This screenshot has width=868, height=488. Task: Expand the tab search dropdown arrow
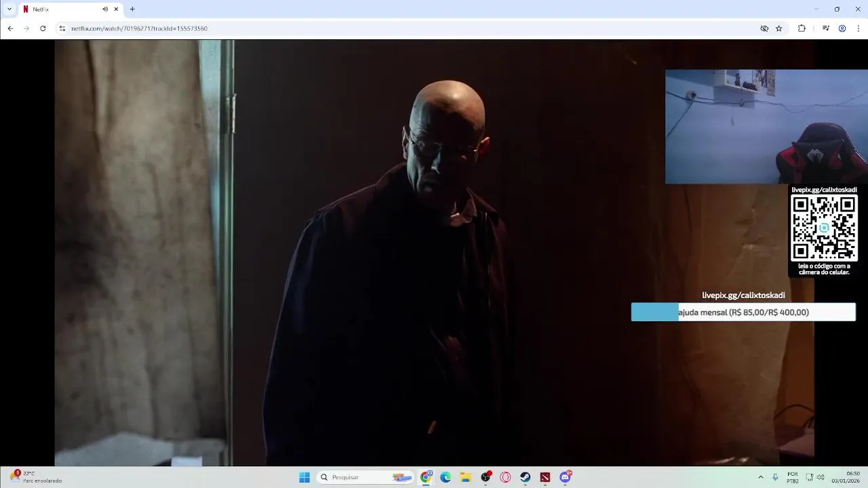coord(9,9)
